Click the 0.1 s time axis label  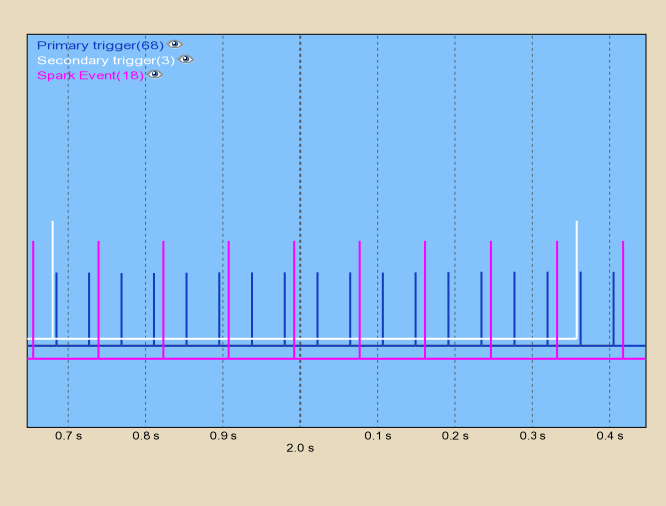tap(377, 436)
